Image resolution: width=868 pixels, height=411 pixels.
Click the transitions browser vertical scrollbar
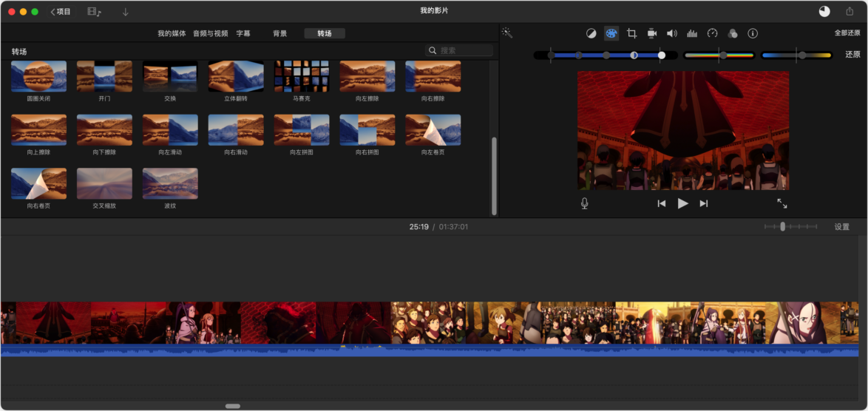pos(494,176)
